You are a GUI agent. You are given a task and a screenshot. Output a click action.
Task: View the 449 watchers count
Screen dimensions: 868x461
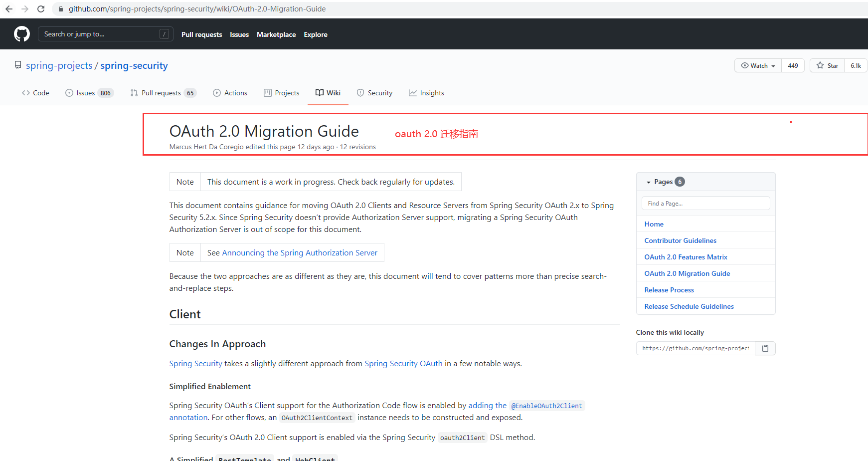pos(793,65)
